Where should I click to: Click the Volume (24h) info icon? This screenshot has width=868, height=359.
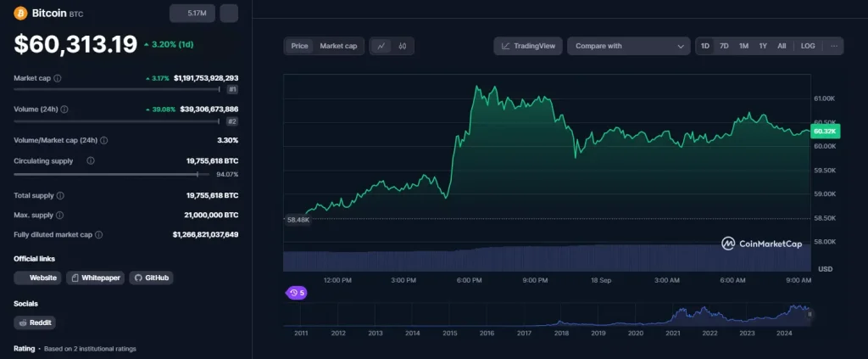tap(64, 109)
